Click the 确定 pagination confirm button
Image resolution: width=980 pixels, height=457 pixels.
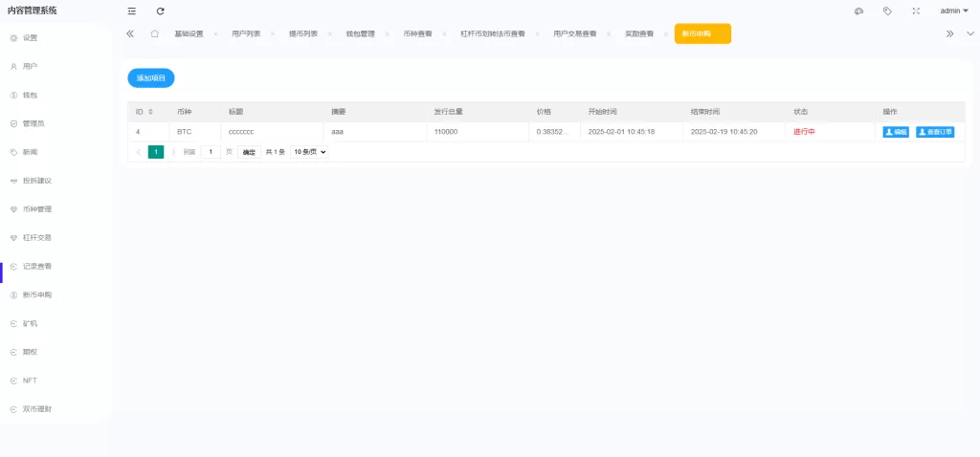[249, 152]
